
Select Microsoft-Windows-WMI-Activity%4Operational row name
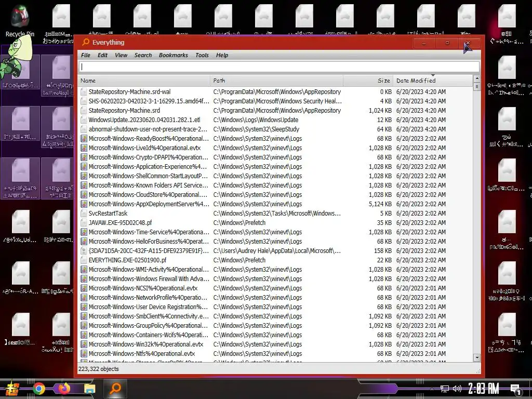point(149,270)
